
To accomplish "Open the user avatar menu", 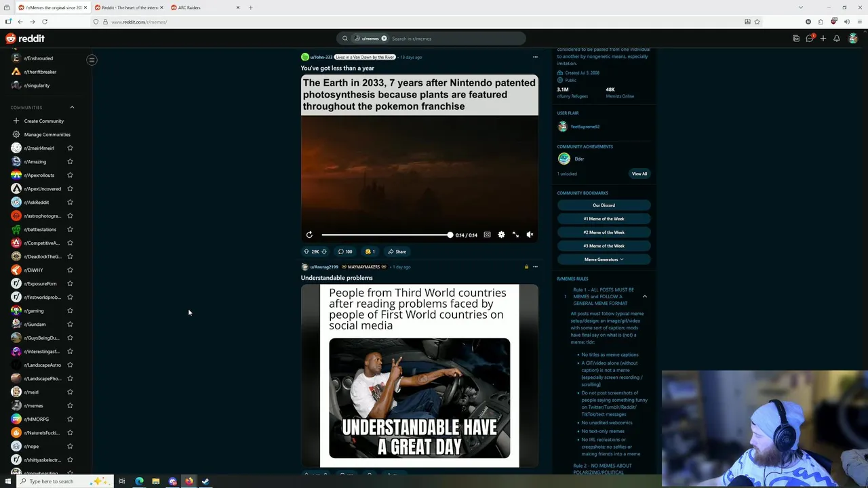I will click(x=853, y=39).
